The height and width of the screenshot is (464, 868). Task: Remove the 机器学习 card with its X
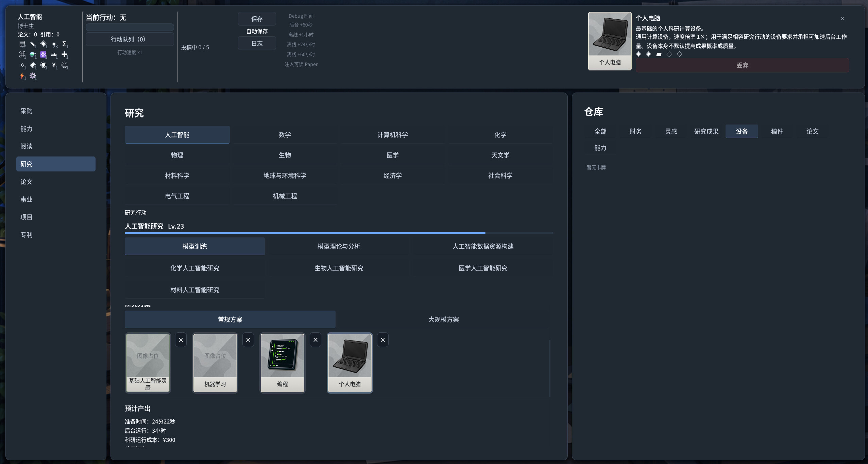(x=248, y=340)
